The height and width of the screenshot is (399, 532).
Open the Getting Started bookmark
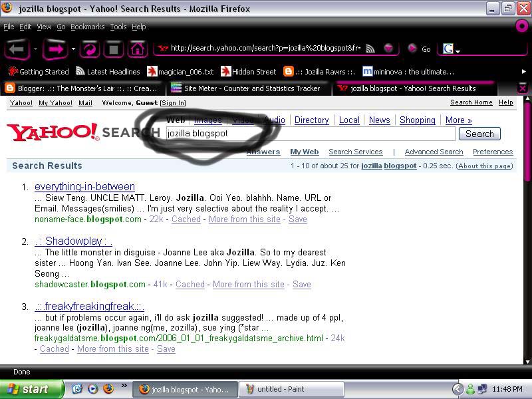pyautogui.click(x=39, y=72)
